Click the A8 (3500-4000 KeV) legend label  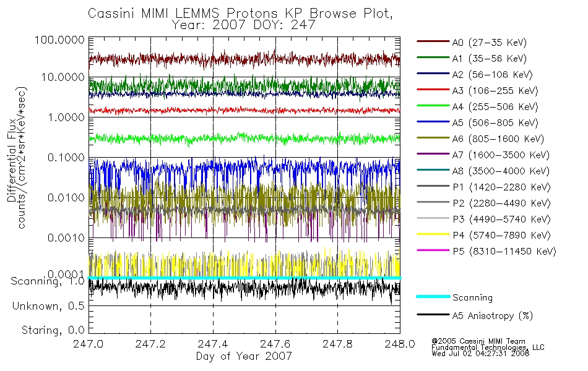point(501,171)
